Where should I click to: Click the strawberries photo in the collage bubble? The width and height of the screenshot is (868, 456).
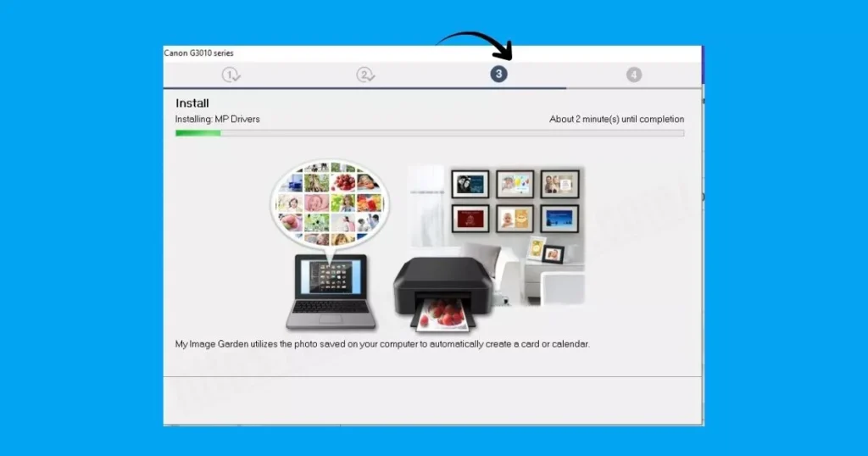pyautogui.click(x=345, y=181)
